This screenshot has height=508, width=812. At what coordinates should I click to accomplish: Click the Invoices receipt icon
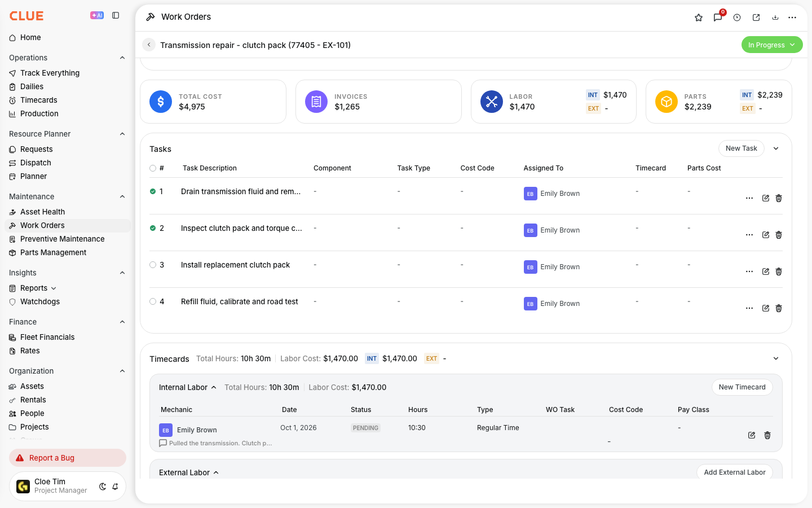(x=316, y=102)
